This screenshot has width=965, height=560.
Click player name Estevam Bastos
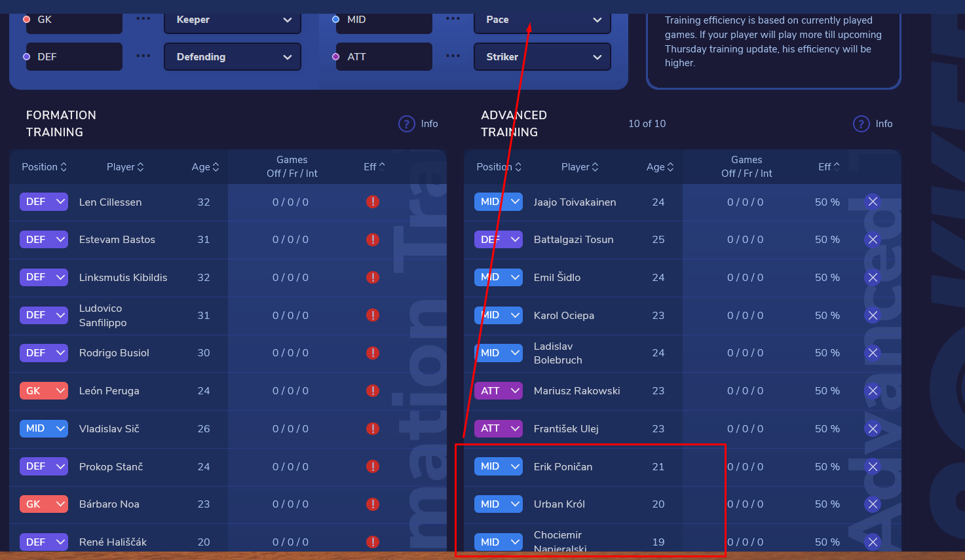coord(117,240)
